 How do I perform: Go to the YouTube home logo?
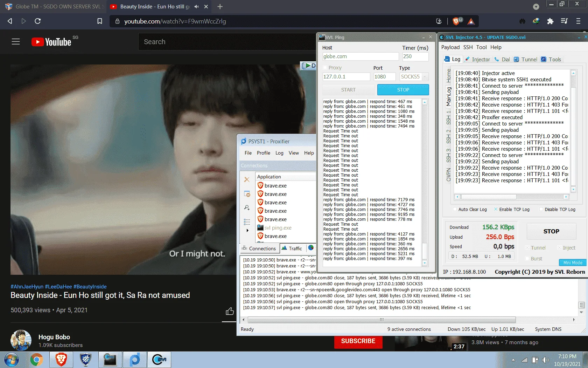point(51,42)
